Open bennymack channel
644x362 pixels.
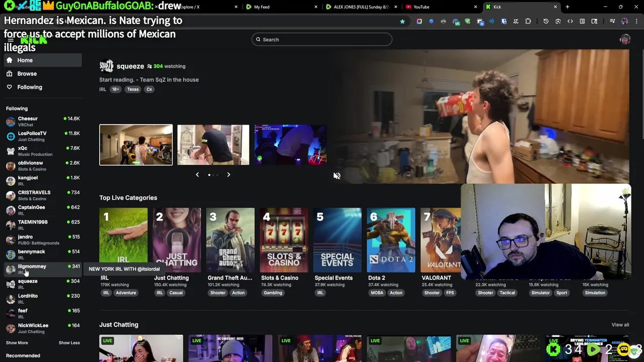pyautogui.click(x=43, y=254)
